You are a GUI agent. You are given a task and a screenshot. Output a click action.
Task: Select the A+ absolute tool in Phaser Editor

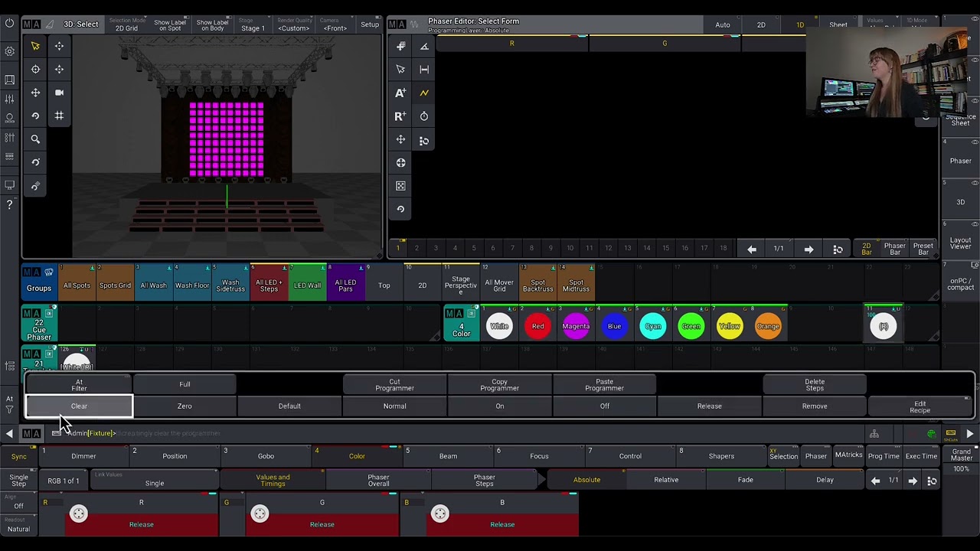pos(400,93)
